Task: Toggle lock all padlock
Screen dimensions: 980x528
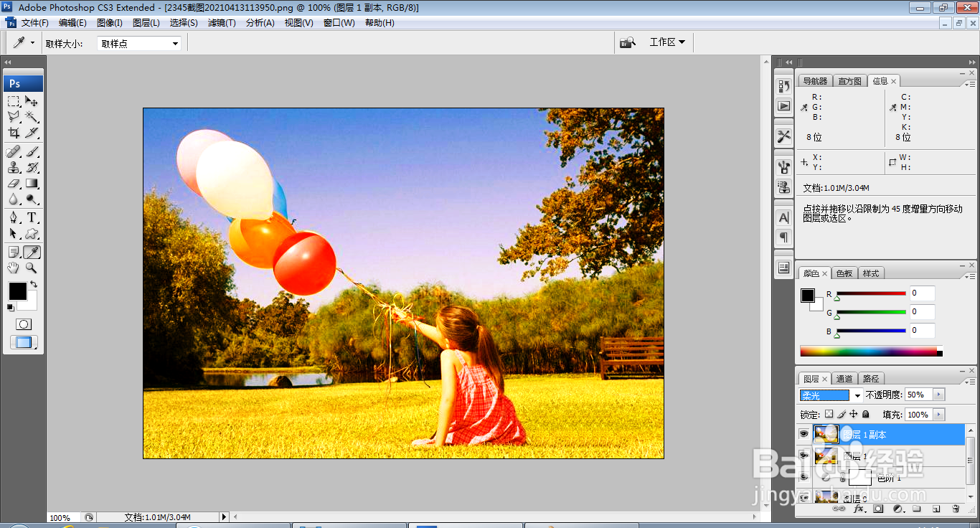Action: point(866,414)
